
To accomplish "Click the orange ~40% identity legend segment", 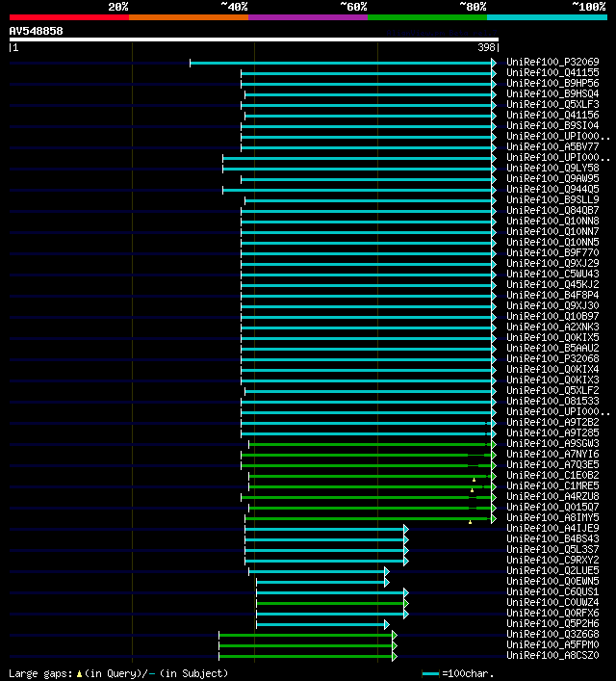I will (x=189, y=17).
